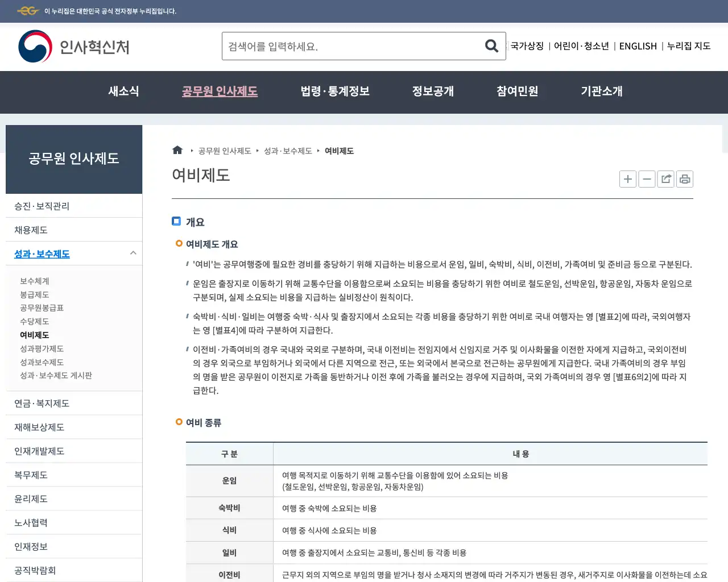Click the 숙박비 table row header
Viewport: 728px width, 582px height.
pos(229,508)
